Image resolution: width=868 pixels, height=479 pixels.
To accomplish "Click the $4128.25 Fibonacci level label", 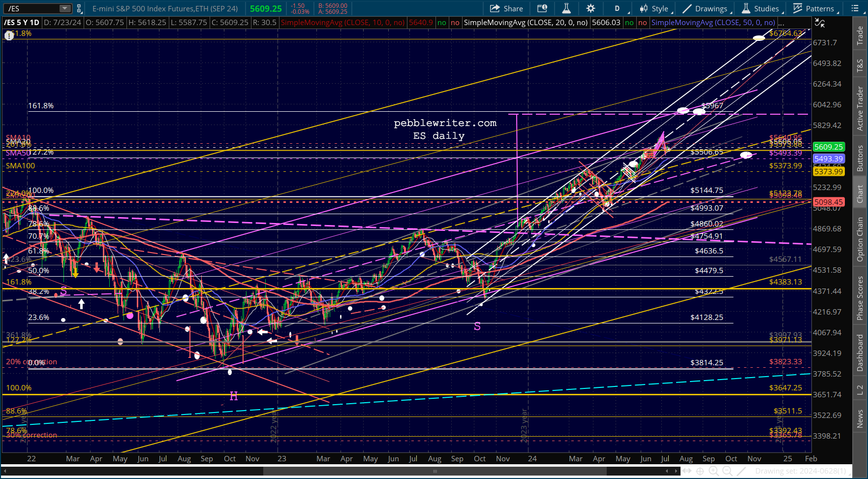I will click(x=707, y=317).
